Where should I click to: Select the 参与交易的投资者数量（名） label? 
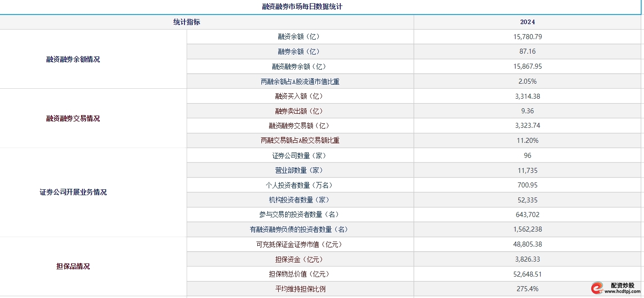point(300,214)
